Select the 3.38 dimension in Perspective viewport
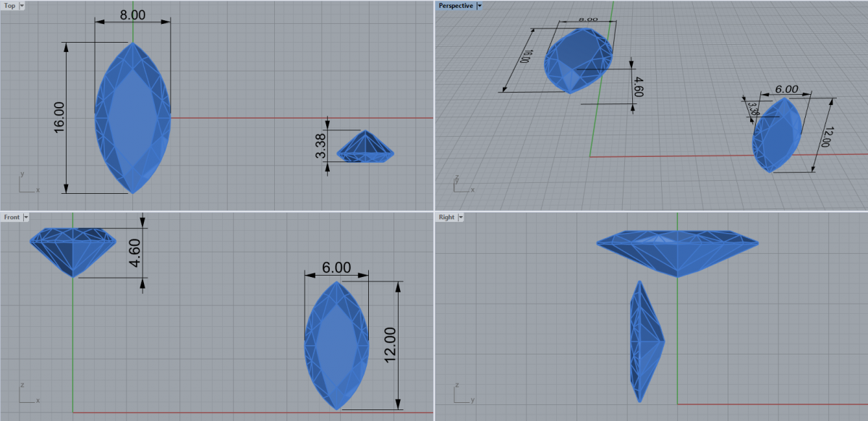The height and width of the screenshot is (421, 868). click(752, 109)
